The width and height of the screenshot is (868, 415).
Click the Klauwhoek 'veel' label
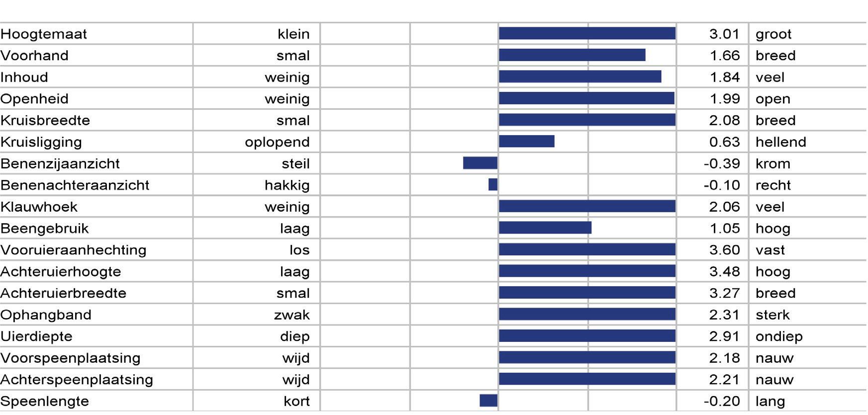coord(770,207)
